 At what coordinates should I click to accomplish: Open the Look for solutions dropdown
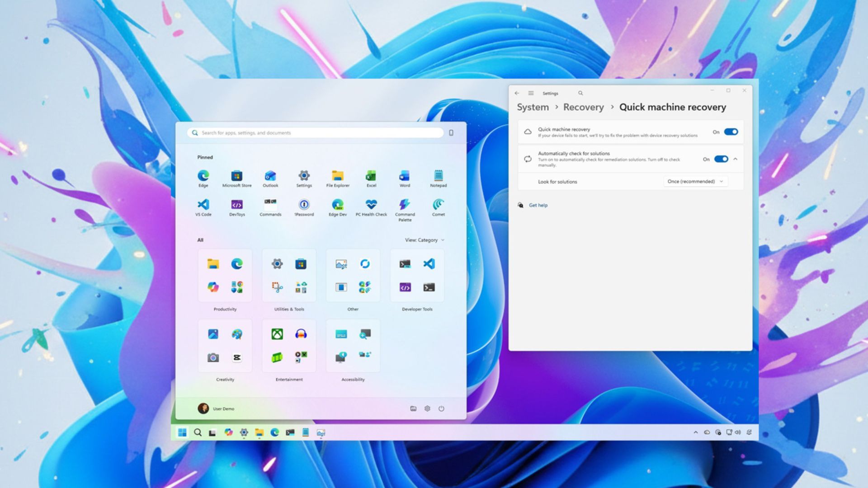(x=695, y=181)
